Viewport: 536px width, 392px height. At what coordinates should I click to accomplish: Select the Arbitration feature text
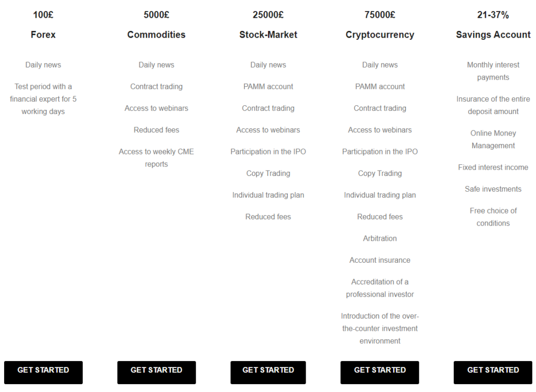point(379,238)
